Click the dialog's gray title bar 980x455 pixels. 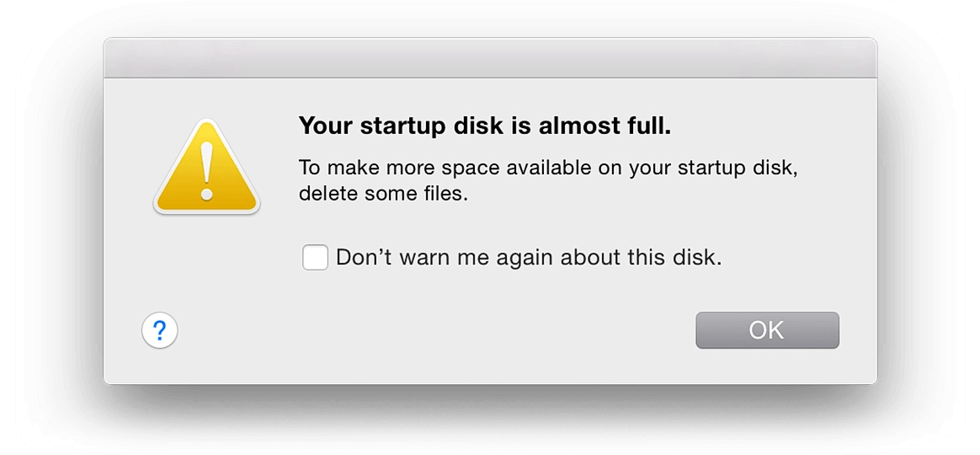pyautogui.click(x=490, y=57)
